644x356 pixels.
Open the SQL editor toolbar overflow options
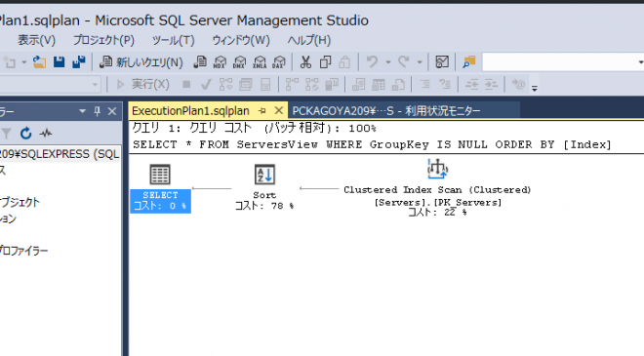click(x=535, y=88)
